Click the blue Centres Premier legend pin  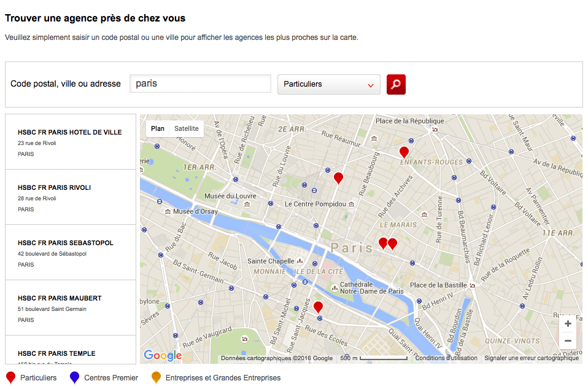(x=75, y=377)
